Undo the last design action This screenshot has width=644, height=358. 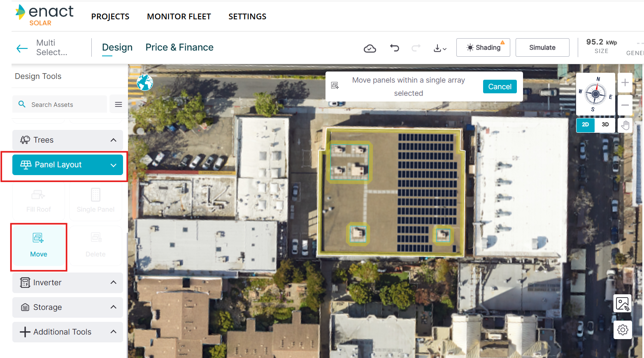(394, 48)
